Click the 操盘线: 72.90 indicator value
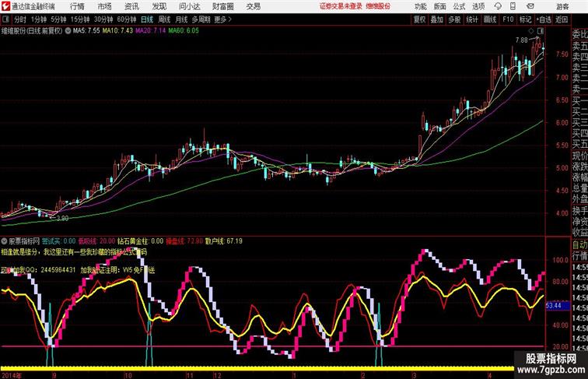This screenshot has width=588, height=379. 184,241
